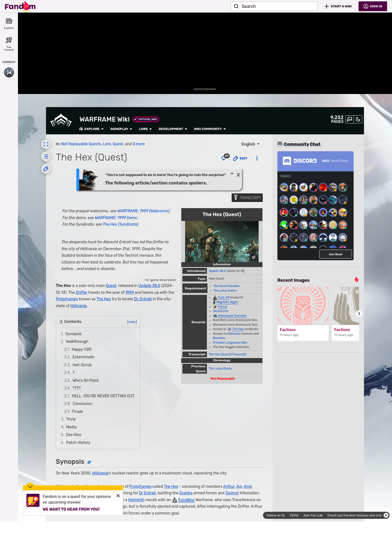Open WARFRAME: 1999 (Webcomic) link
This screenshot has height=545, width=392.
coord(143,211)
